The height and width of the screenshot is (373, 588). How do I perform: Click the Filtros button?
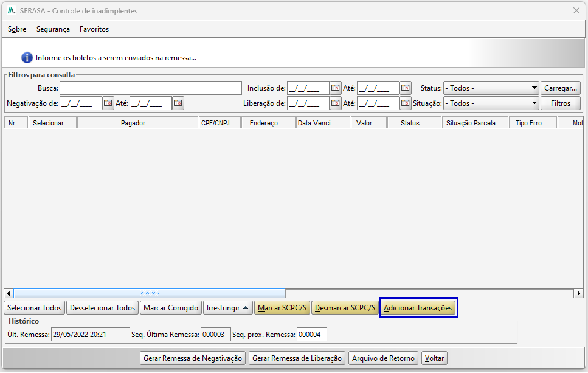point(561,103)
